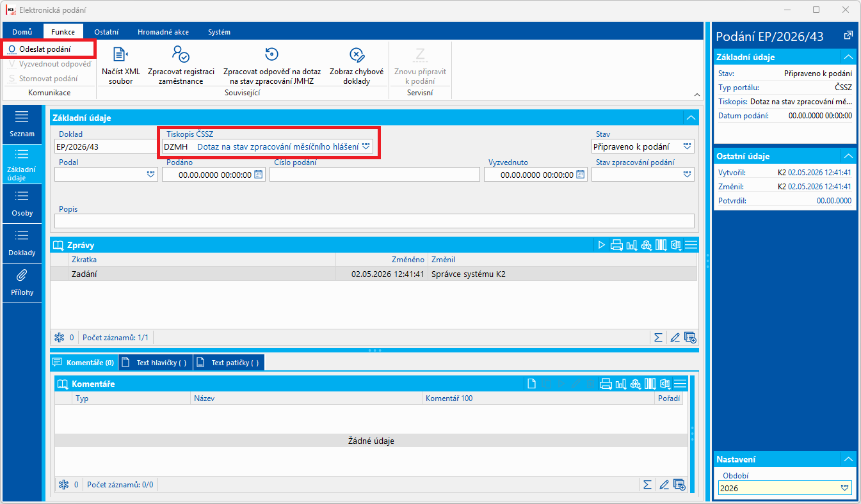Viewport: 861px width, 504px height.
Task: Click pencil edit icon under Zprávy table
Action: click(674, 338)
